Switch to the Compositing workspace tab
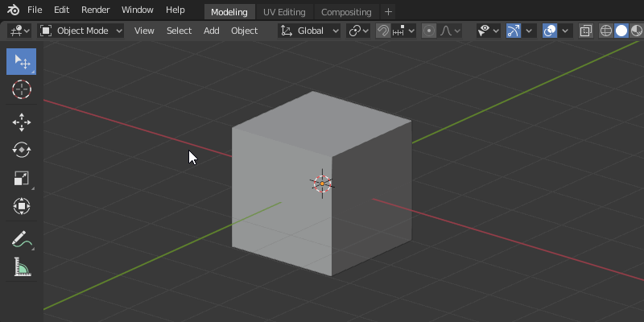Image resolution: width=644 pixels, height=322 pixels. 346,12
